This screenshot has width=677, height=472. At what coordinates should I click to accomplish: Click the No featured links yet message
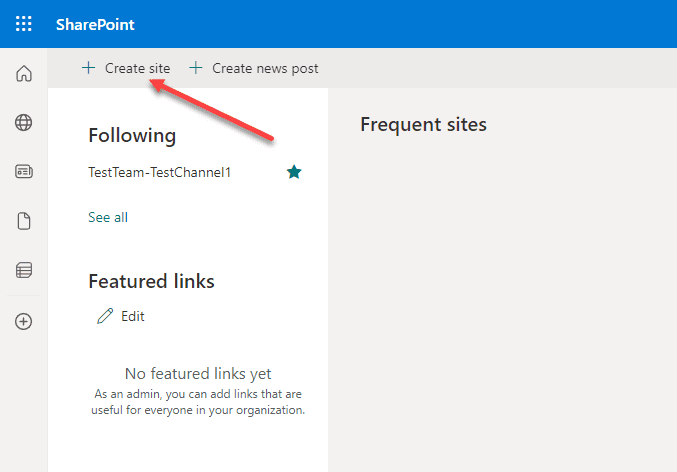[x=198, y=374]
